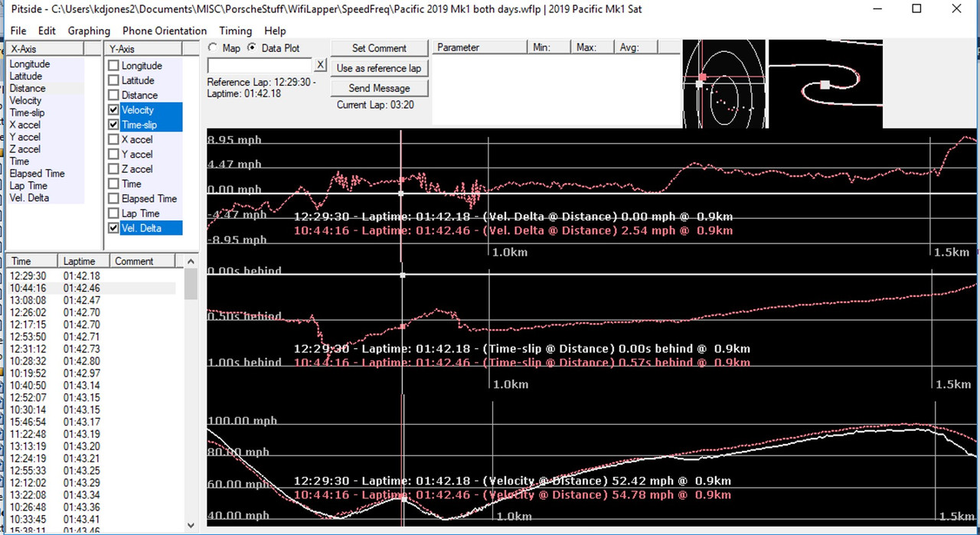Uncheck the Vel. Delta Y-Axis checkbox
Image resolution: width=980 pixels, height=535 pixels.
point(113,228)
